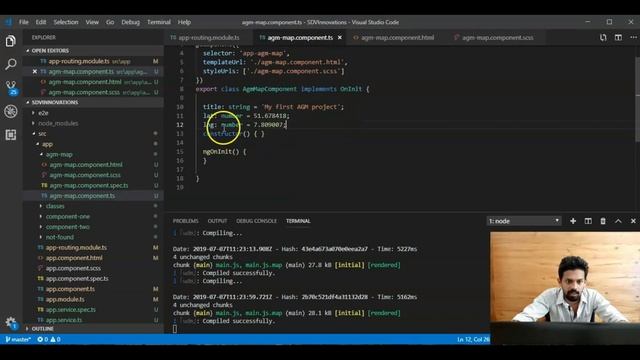The width and height of the screenshot is (640, 360).
Task: Open the Edit menu
Action: [x=41, y=22]
